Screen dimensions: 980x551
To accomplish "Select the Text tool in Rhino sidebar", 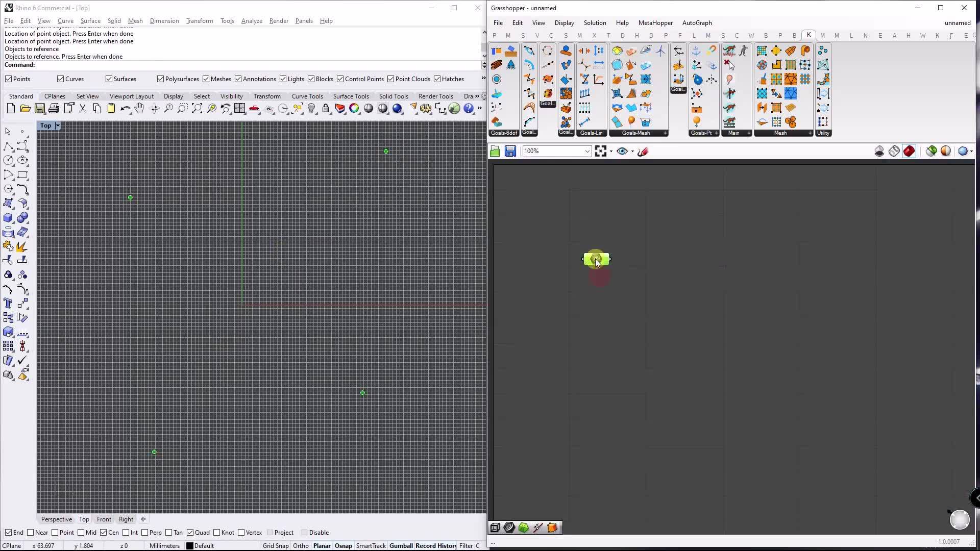I will [8, 304].
